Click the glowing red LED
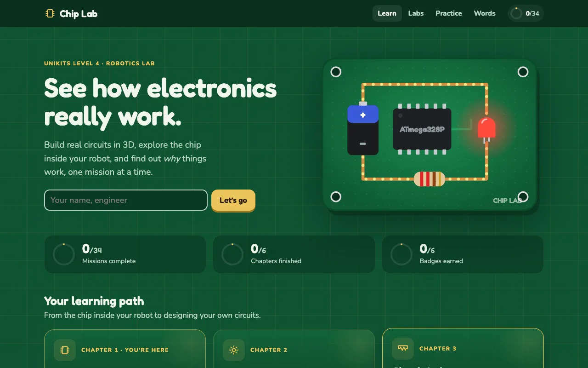The image size is (588, 368). click(x=486, y=129)
